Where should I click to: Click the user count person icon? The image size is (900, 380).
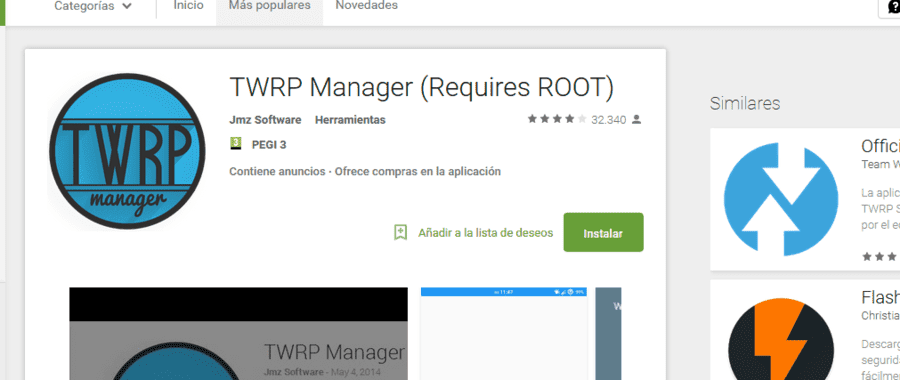(636, 119)
